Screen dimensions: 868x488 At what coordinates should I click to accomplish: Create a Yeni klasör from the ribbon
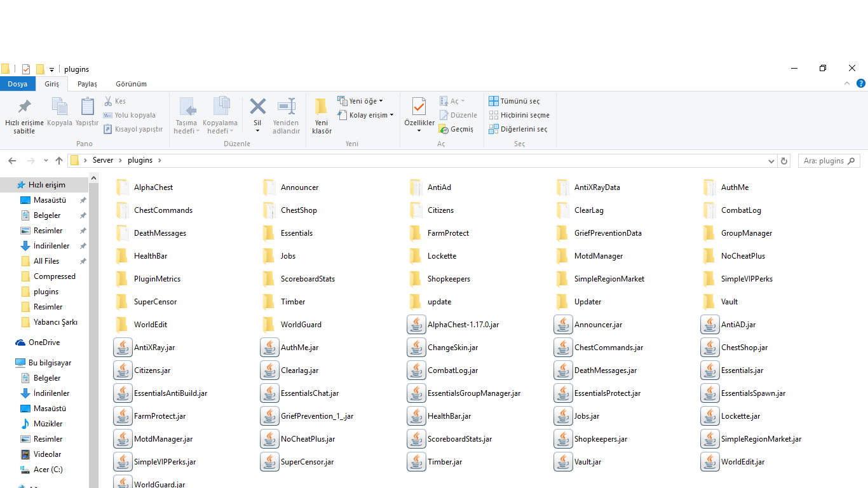point(322,116)
